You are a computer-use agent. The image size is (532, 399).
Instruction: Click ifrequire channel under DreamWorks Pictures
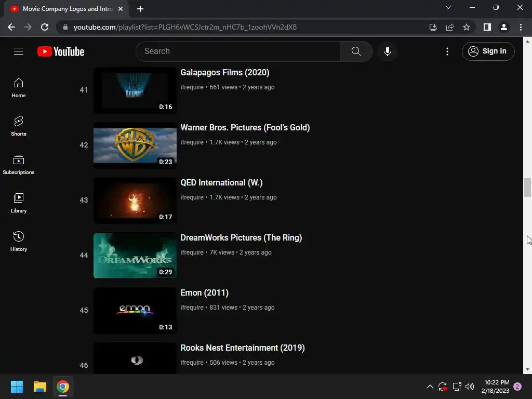[192, 252]
